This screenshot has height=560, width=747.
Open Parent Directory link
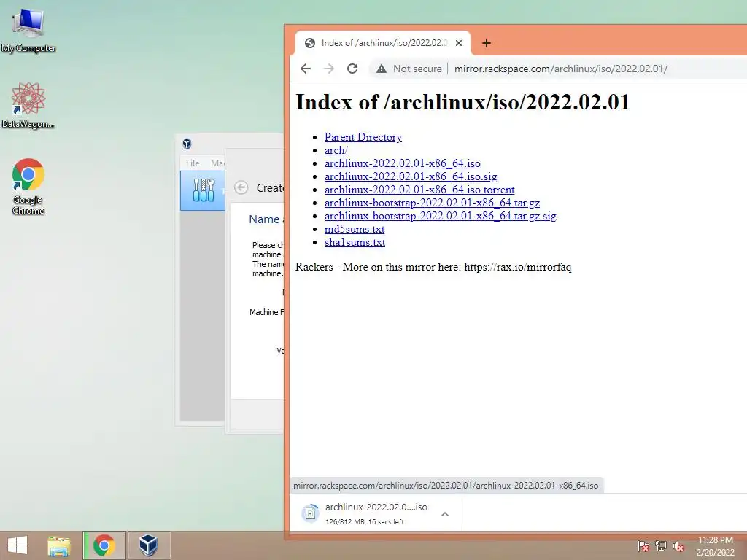click(x=363, y=137)
